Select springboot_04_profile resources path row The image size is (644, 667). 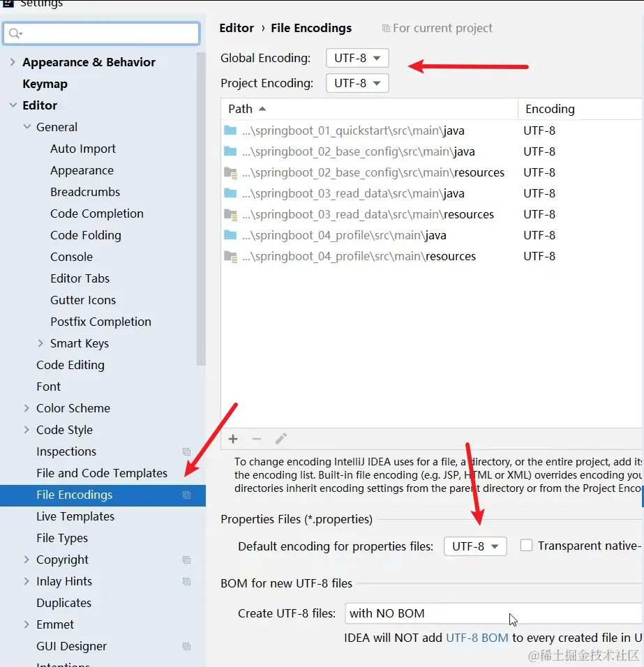tap(359, 256)
